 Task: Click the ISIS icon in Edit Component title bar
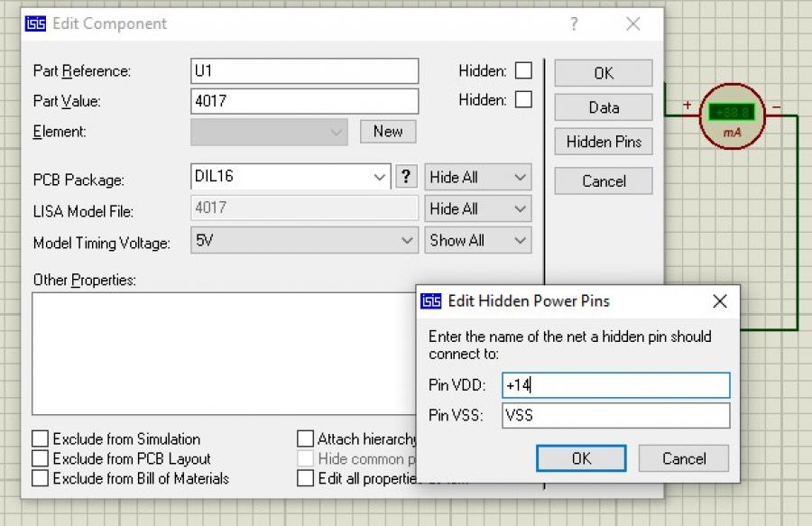point(35,24)
